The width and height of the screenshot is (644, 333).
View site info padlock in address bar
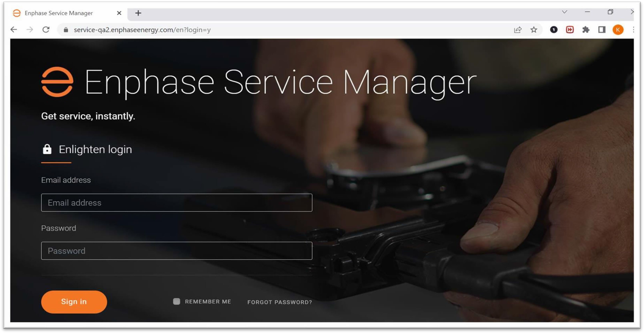tap(66, 30)
